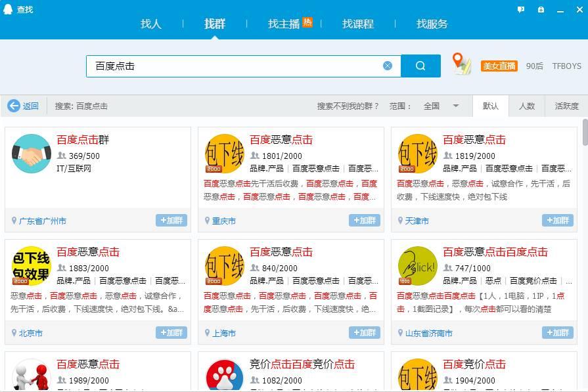Select the 人数 sorting option

click(528, 106)
